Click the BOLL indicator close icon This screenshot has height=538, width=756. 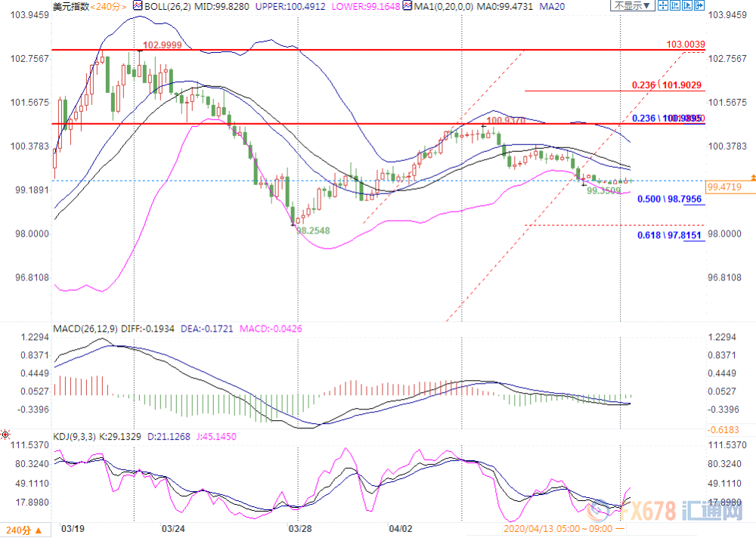(138, 5)
